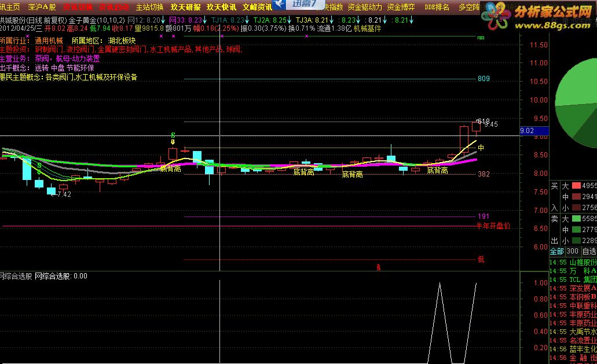Viewport: 597px width, 364px height.
Task: Open the 资金驱动力 menu item
Action: pyautogui.click(x=365, y=7)
